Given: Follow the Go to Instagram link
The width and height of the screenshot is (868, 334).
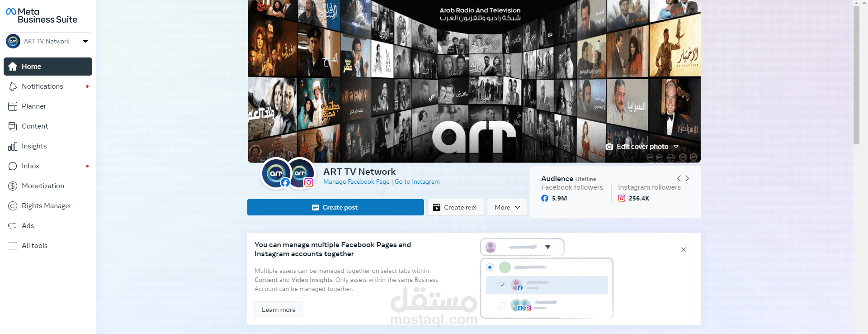Looking at the screenshot, I should click(417, 182).
